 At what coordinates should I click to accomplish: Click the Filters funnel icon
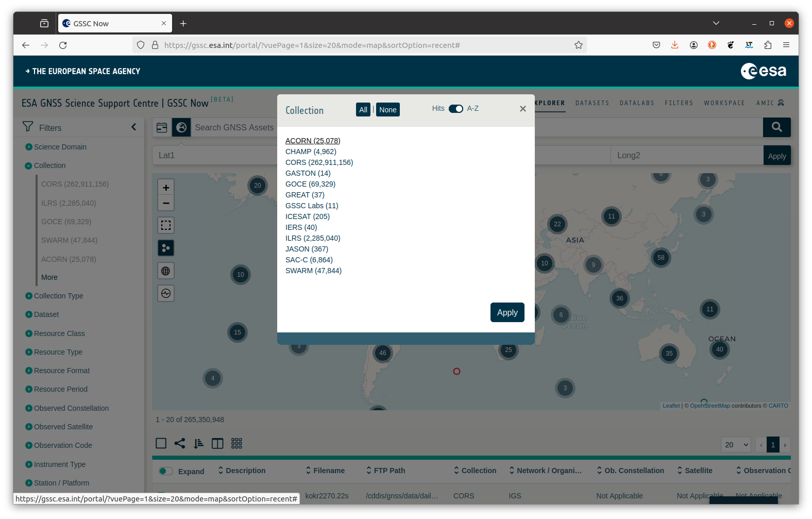pyautogui.click(x=28, y=127)
